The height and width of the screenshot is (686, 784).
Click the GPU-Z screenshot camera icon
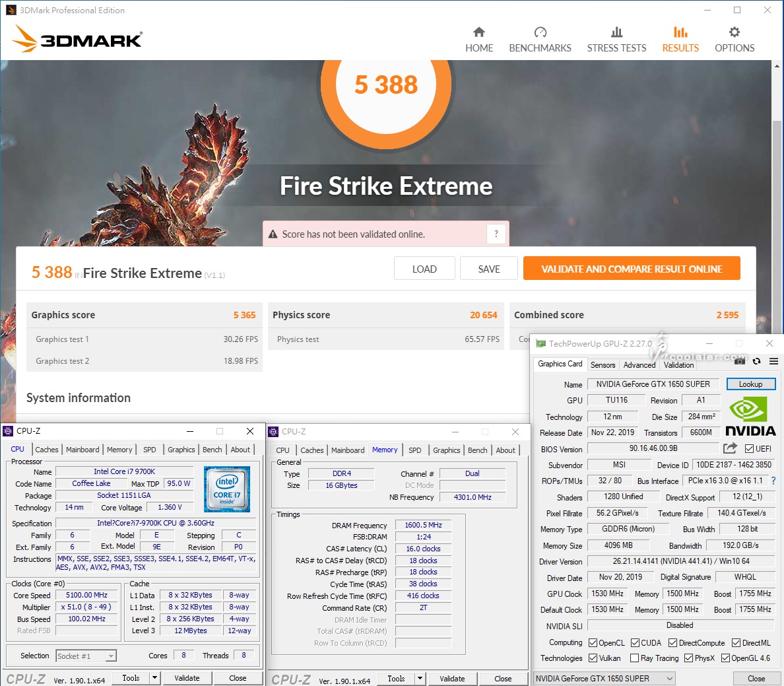coord(740,361)
